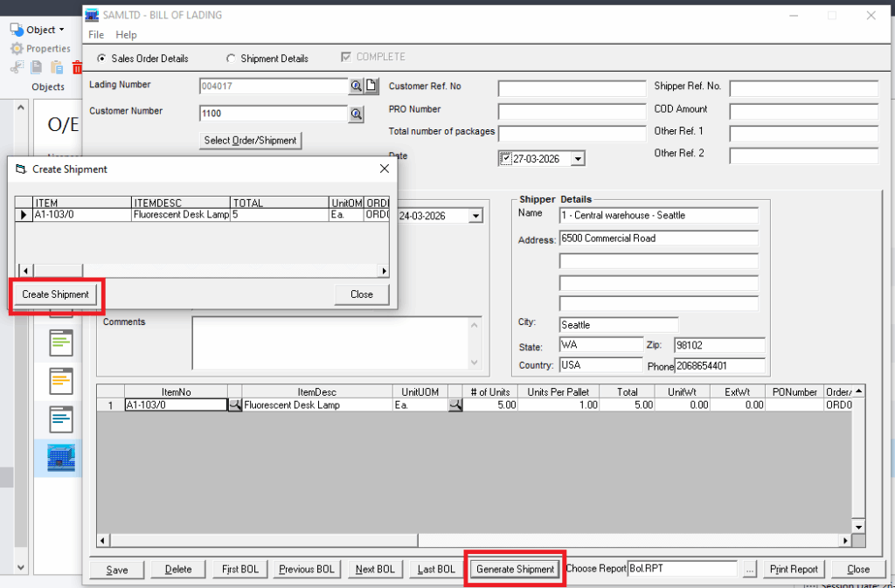Screen dimensions: 895x588
Task: Open the Help menu
Action: (x=126, y=35)
